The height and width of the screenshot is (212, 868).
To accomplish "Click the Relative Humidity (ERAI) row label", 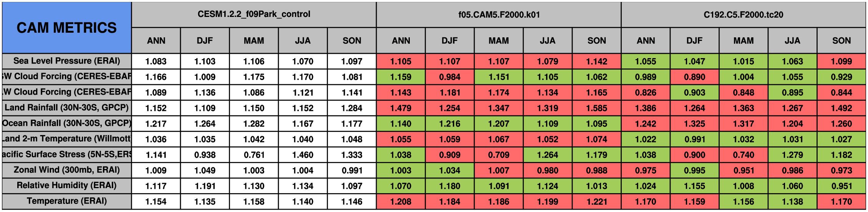I will point(66,185).
